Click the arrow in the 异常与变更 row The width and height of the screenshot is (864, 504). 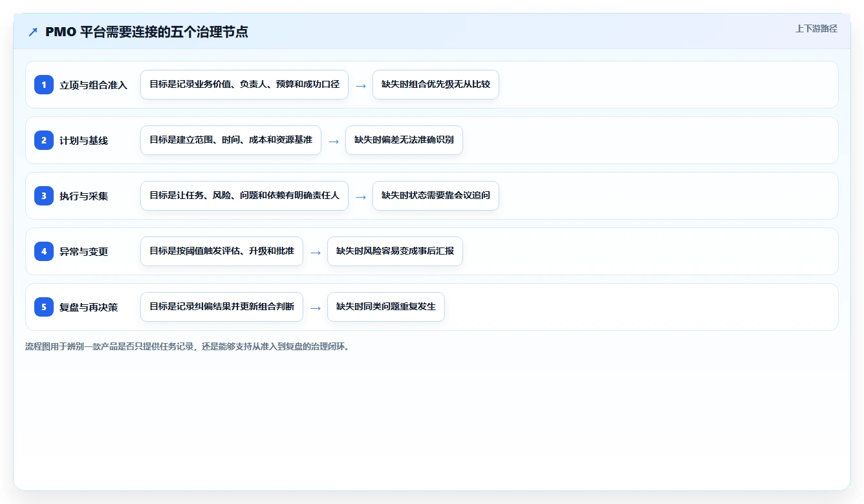coord(316,252)
